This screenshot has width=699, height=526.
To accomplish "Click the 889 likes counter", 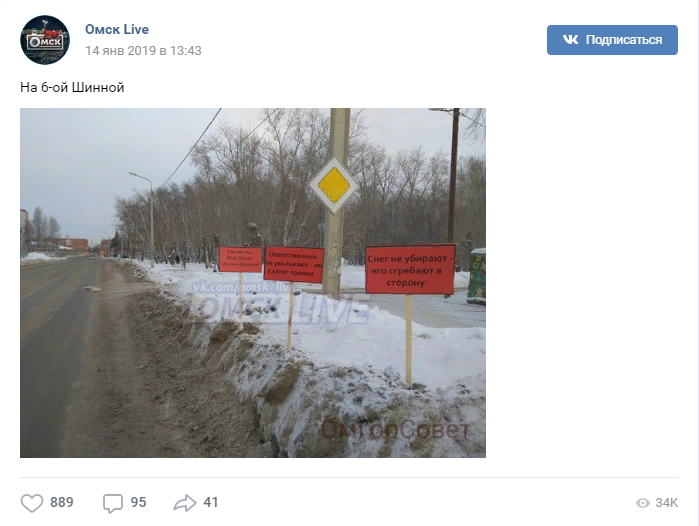I will [x=62, y=502].
